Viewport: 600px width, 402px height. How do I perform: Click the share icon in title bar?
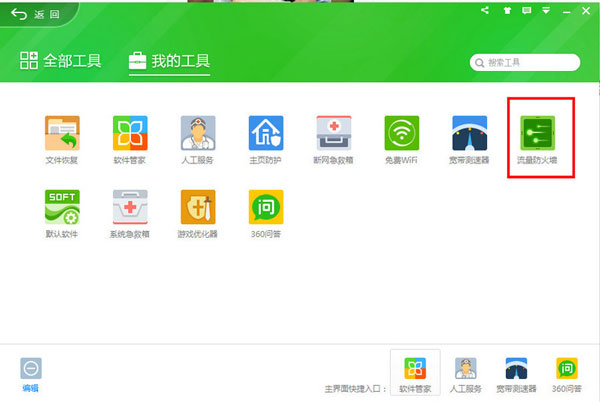tap(485, 10)
